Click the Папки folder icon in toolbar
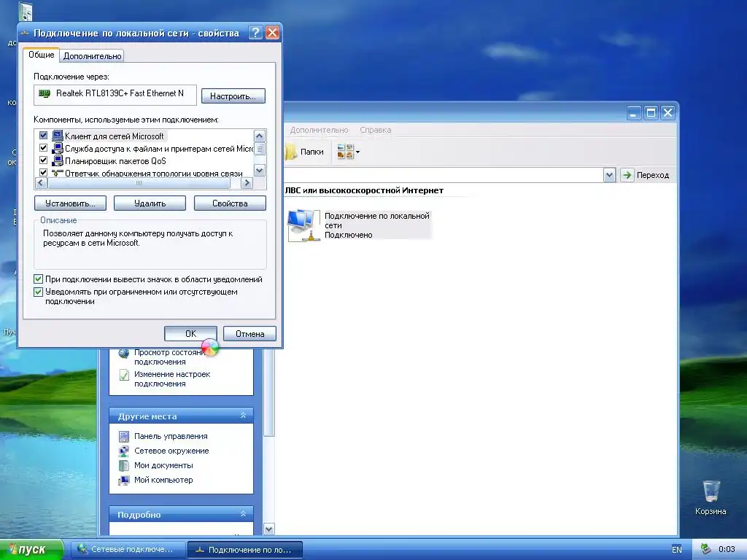The width and height of the screenshot is (747, 560). pyautogui.click(x=290, y=152)
